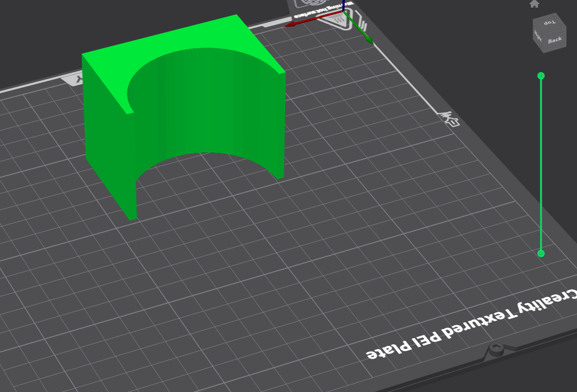Image resolution: width=577 pixels, height=392 pixels.
Task: Click the lower handle of layer slider
Action: point(541,253)
